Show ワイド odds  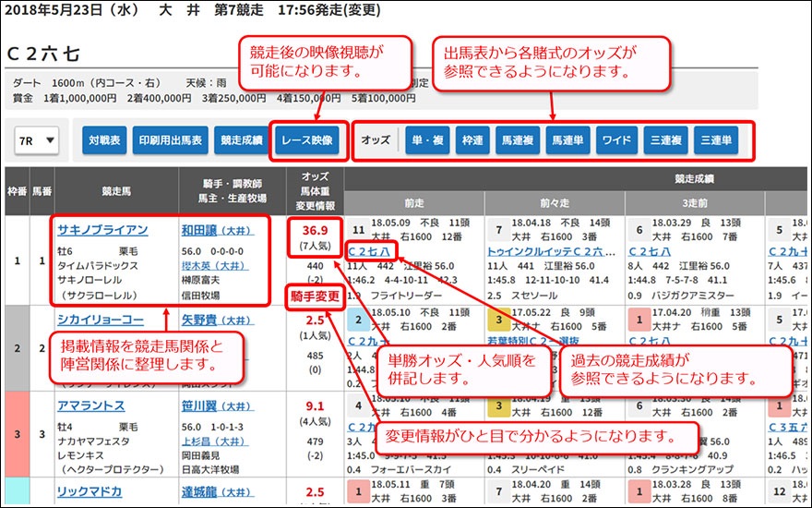point(617,140)
